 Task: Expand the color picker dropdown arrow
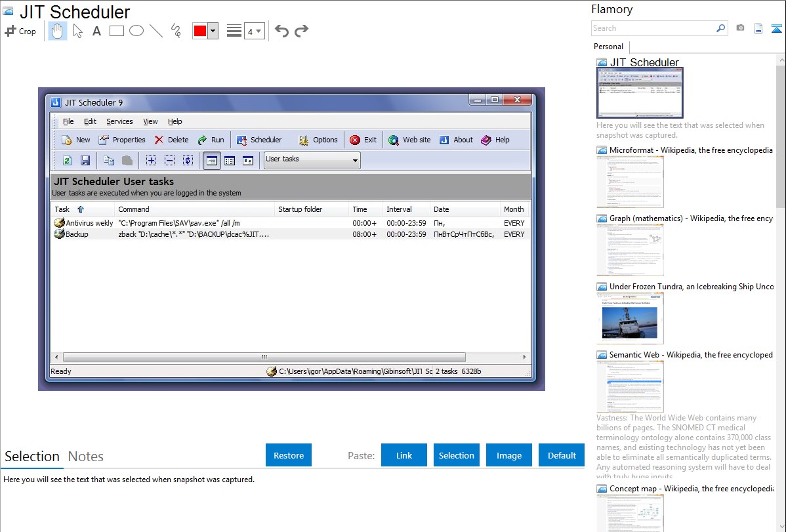[x=213, y=31]
